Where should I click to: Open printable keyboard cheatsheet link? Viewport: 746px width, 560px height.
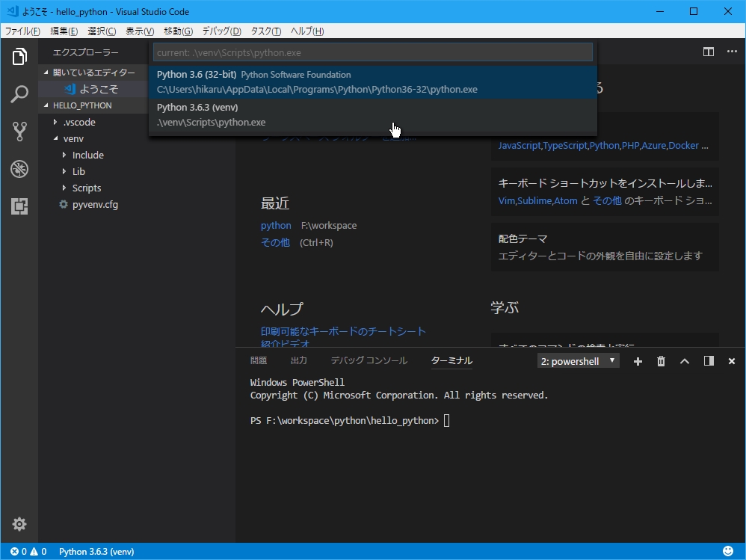pyautogui.click(x=343, y=331)
